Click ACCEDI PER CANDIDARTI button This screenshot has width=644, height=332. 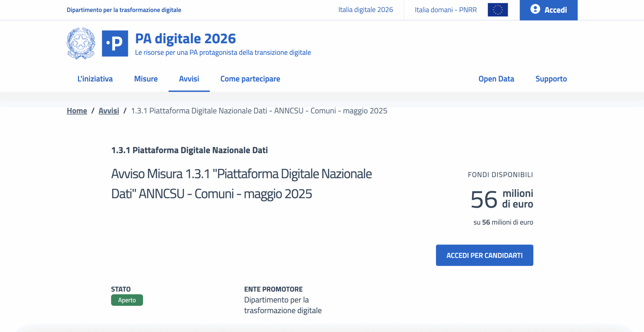[x=485, y=255]
